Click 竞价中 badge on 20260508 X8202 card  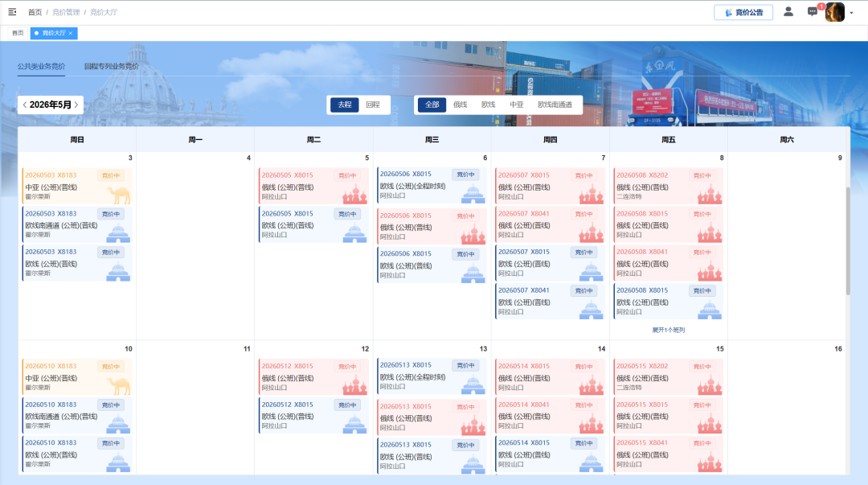tap(702, 175)
